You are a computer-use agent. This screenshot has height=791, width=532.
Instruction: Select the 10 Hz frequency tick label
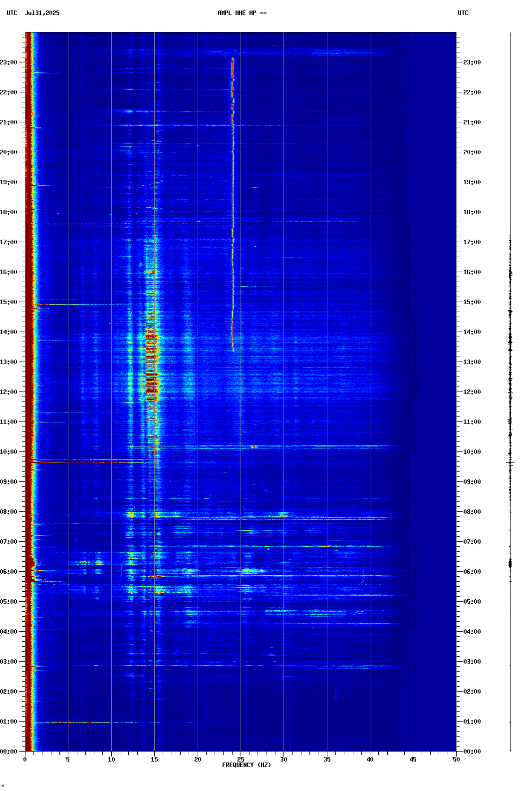click(111, 760)
